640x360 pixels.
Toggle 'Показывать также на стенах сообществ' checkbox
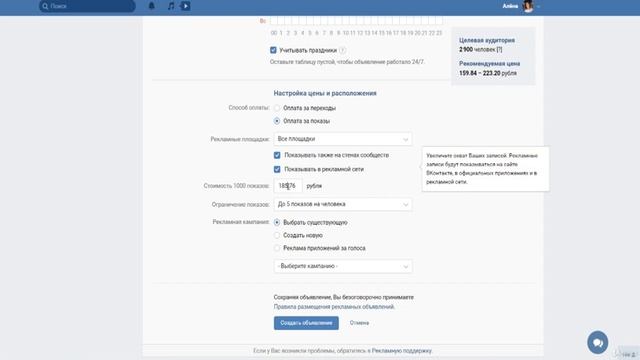coord(277,155)
